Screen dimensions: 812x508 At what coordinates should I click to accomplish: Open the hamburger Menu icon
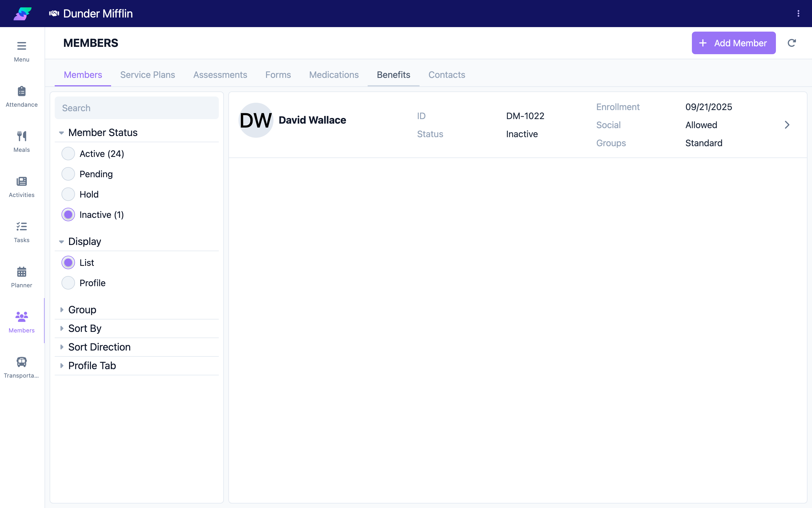(x=21, y=46)
